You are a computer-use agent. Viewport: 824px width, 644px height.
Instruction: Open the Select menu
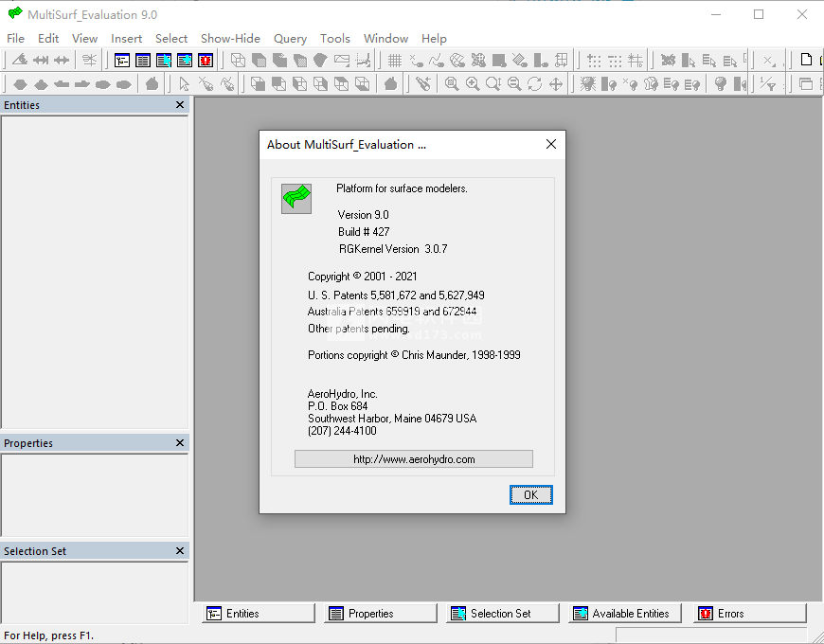[171, 38]
